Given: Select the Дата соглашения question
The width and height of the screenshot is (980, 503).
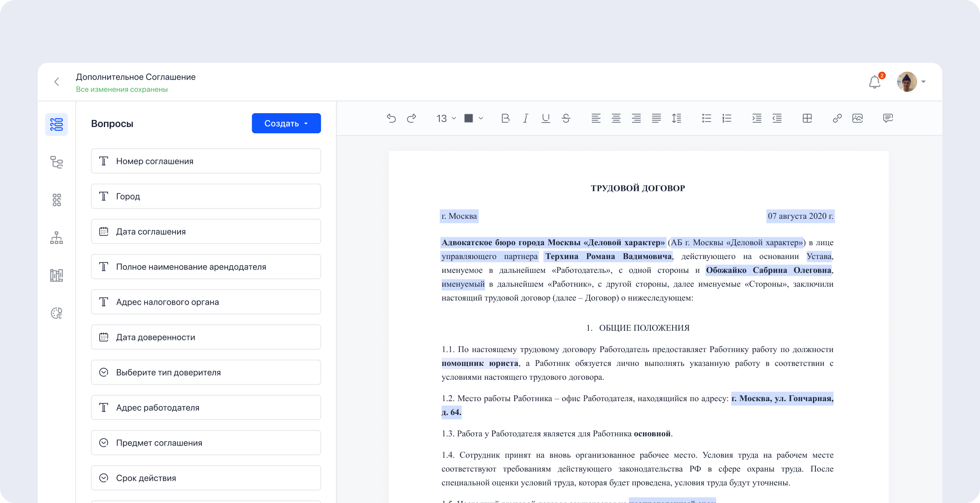Looking at the screenshot, I should pos(206,231).
